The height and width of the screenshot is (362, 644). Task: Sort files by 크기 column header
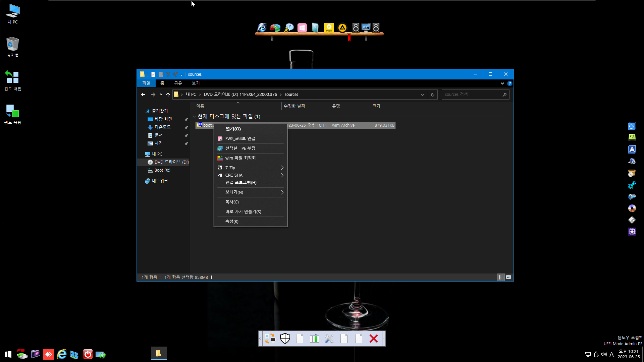pos(383,106)
